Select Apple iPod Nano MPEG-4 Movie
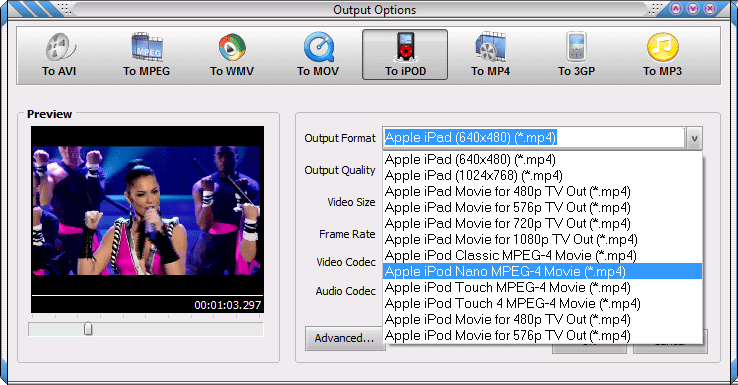Viewport: 738px width, 385px height. [x=542, y=272]
